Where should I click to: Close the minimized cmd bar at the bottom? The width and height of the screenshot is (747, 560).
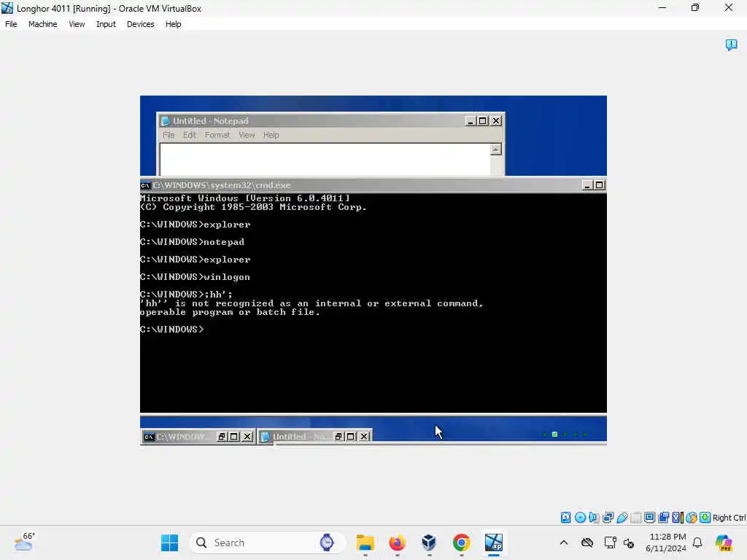click(247, 437)
